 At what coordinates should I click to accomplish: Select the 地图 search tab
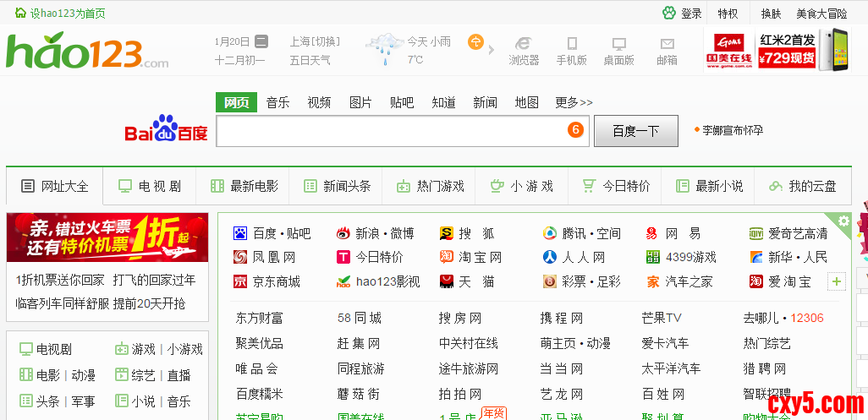(526, 103)
